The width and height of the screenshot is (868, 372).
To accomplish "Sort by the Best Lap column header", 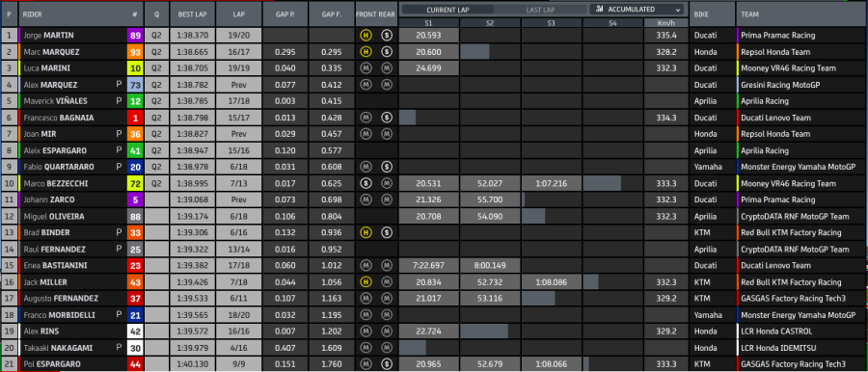I will click(193, 13).
